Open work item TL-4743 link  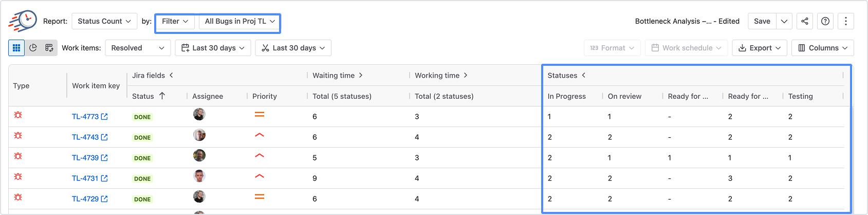(90, 137)
